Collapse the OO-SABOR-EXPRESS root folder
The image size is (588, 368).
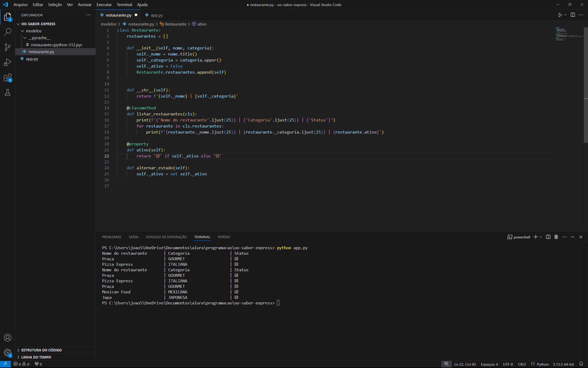pos(55,24)
